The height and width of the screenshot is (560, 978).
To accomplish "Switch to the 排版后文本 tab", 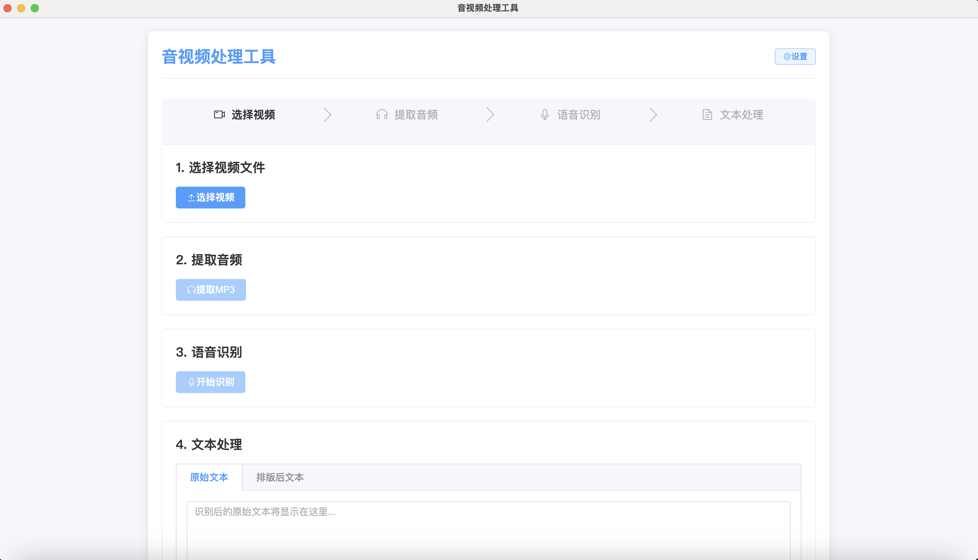I will [x=280, y=477].
